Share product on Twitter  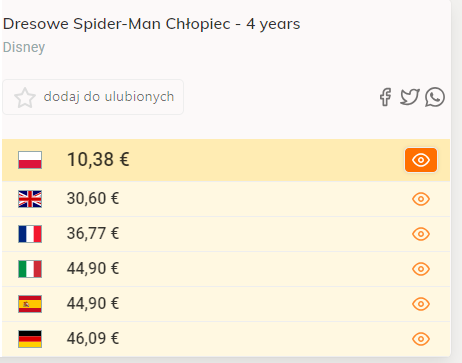(410, 97)
